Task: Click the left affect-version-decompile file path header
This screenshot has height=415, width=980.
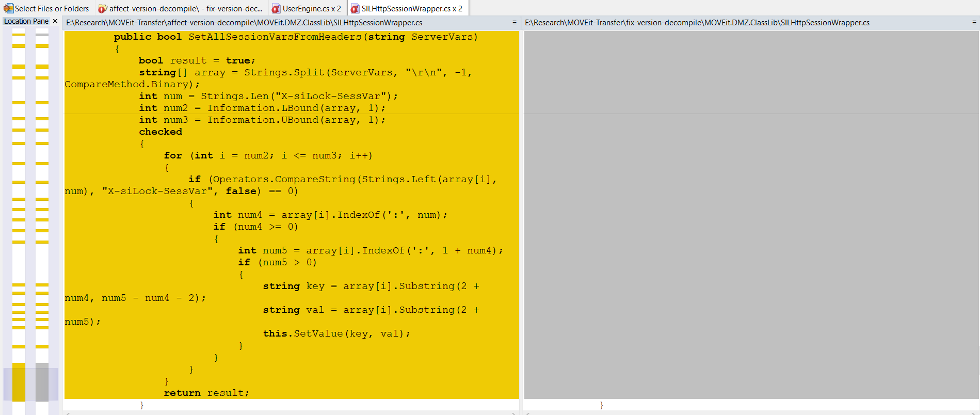Action: pyautogui.click(x=244, y=23)
